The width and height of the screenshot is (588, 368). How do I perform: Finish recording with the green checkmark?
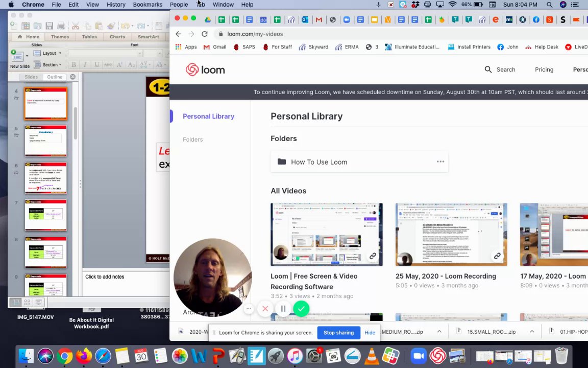coord(301,309)
